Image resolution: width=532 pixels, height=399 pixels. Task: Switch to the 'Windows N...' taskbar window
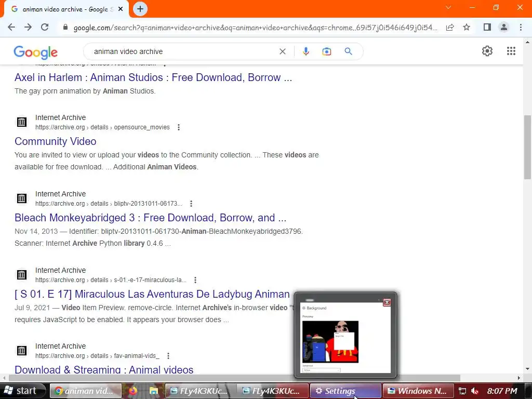(x=418, y=391)
